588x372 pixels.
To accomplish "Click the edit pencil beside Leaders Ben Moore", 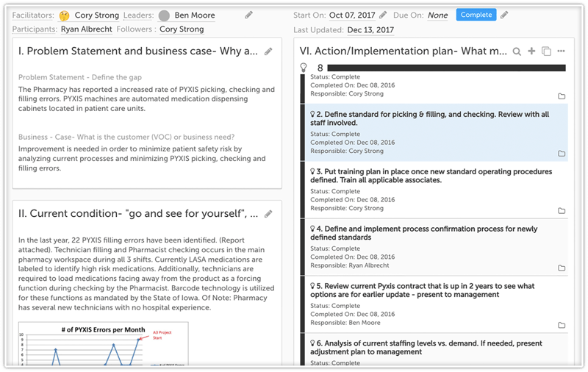I will point(248,15).
